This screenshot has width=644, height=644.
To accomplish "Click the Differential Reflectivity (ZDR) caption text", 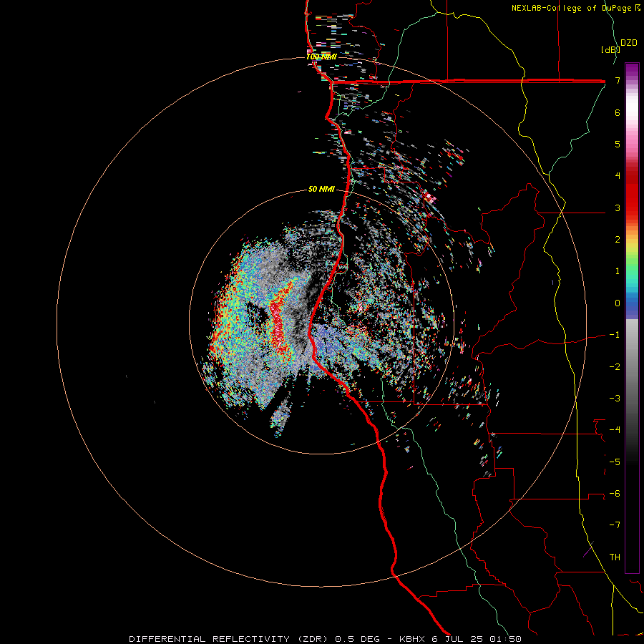I will 228,639.
